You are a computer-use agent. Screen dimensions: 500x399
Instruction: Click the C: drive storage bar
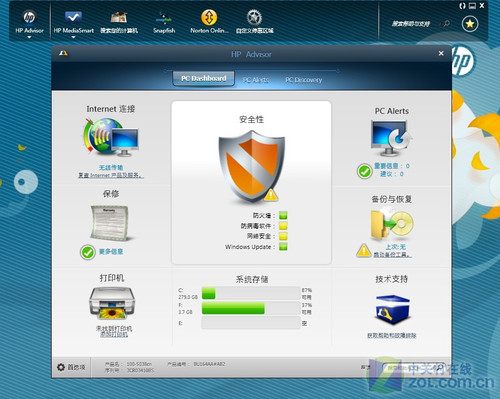[x=251, y=293]
